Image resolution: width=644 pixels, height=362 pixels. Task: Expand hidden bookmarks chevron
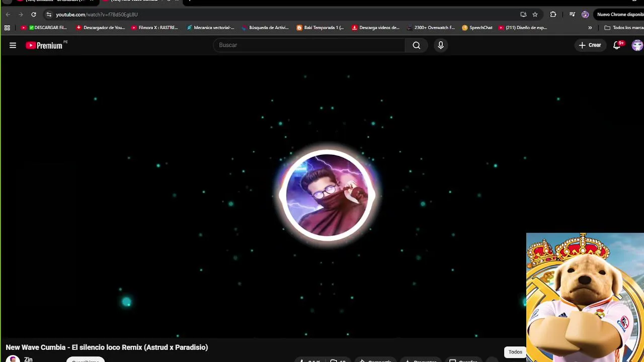590,28
